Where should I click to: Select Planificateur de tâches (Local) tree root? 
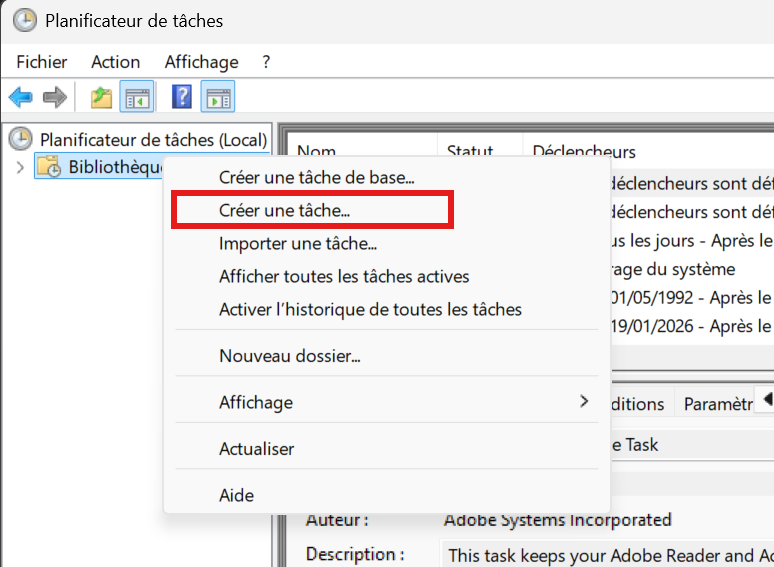click(x=154, y=140)
